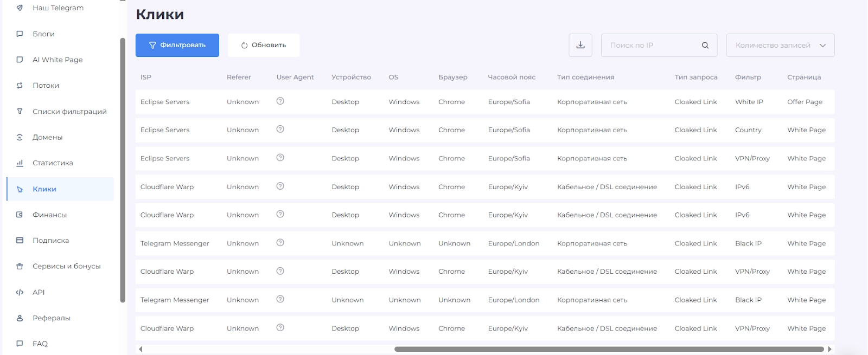
Task: Open the Финансы menu item
Action: point(49,215)
